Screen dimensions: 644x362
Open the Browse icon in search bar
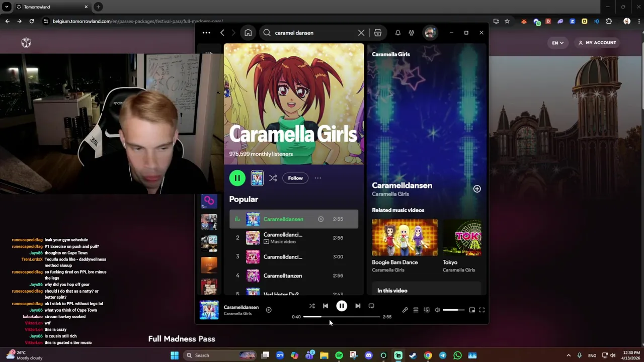377,33
